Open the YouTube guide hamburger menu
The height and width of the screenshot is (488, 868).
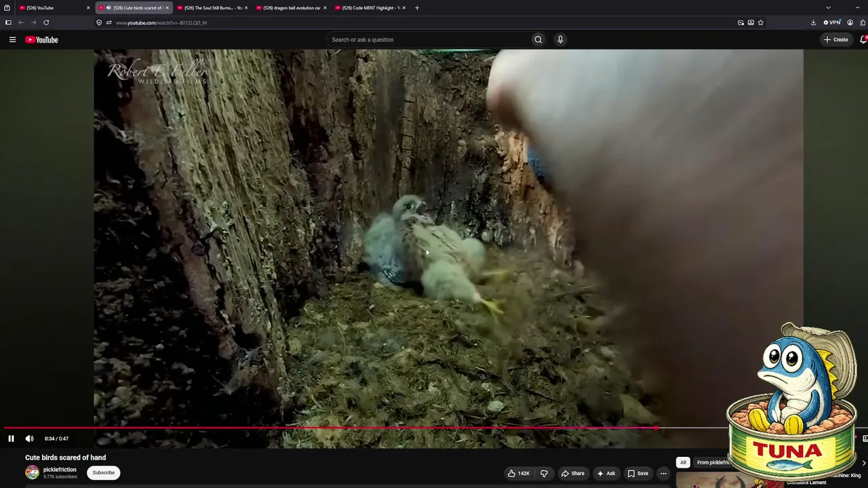click(12, 39)
